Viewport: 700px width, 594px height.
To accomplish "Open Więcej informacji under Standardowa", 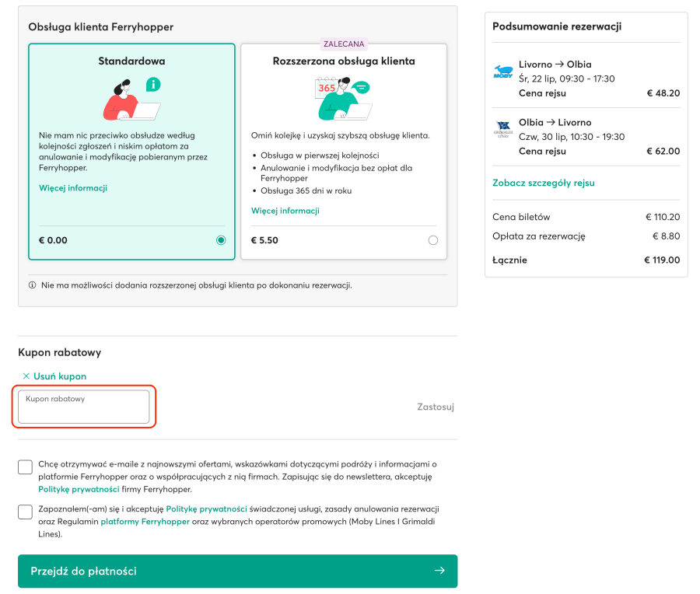I will [73, 188].
